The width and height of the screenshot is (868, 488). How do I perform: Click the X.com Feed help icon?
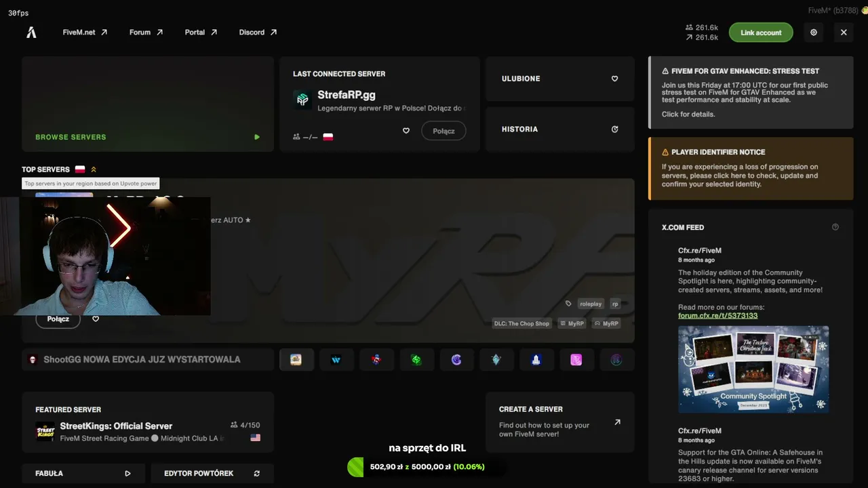pos(835,227)
